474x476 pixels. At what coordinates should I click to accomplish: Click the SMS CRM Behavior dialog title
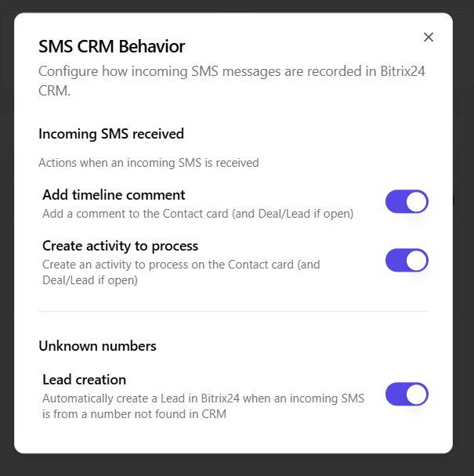click(x=112, y=46)
